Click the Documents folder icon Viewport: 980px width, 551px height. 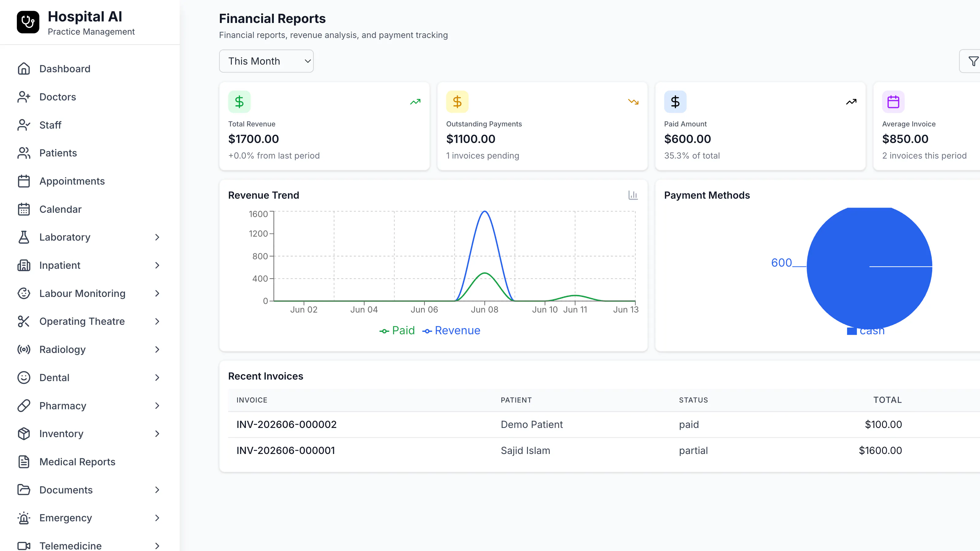[24, 490]
